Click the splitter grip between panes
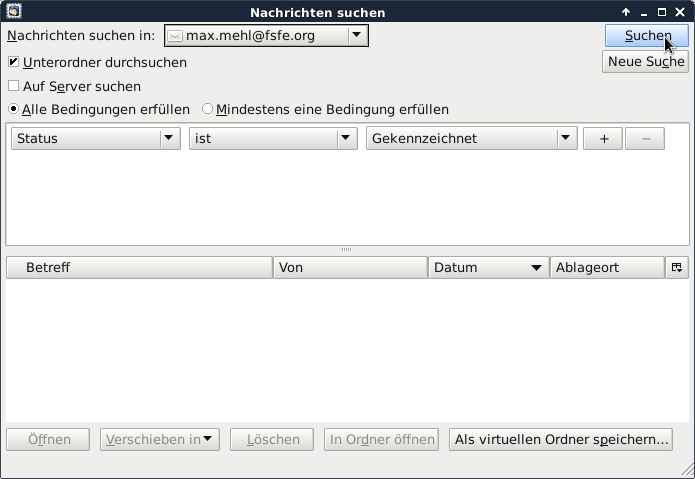The height and width of the screenshot is (479, 695). click(347, 249)
